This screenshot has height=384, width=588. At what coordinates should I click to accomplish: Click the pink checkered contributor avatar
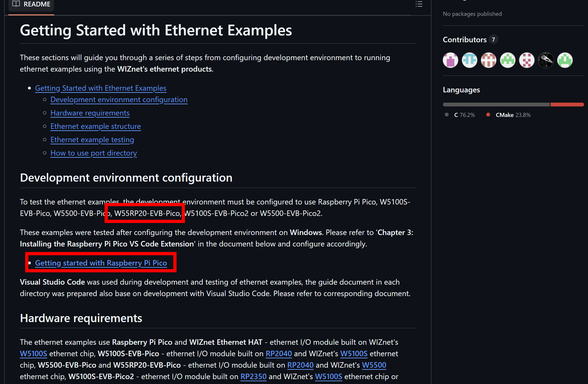(527, 60)
